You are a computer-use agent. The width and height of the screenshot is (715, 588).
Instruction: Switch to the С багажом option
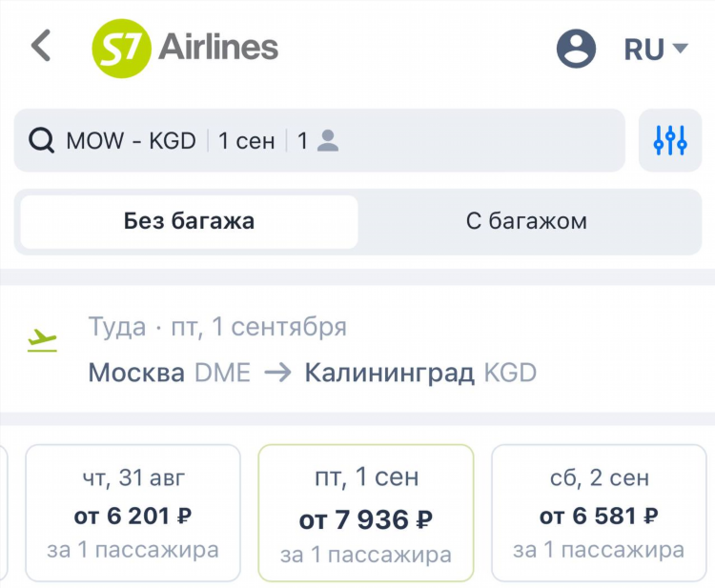(526, 221)
